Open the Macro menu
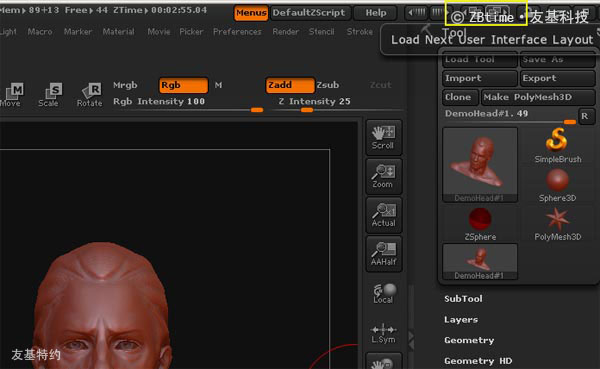The image size is (600, 369). (40, 32)
